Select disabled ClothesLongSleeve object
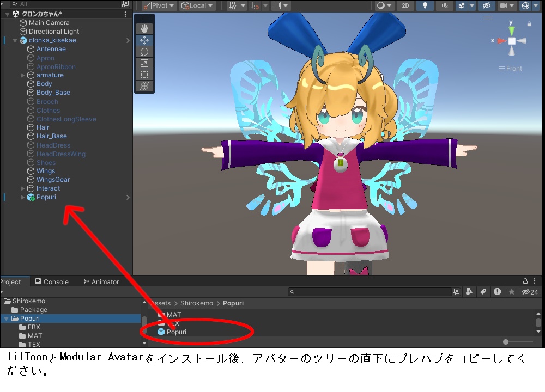The image size is (545, 392). point(66,119)
